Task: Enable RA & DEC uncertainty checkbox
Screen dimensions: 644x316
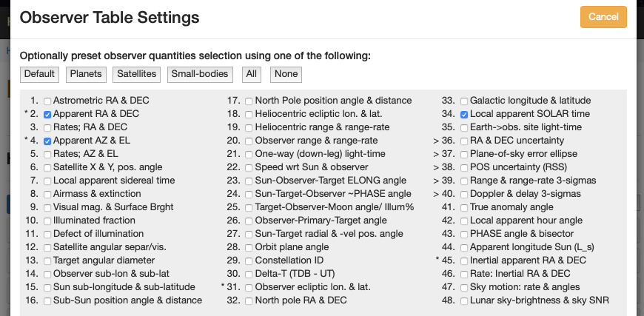Action: pyautogui.click(x=464, y=141)
